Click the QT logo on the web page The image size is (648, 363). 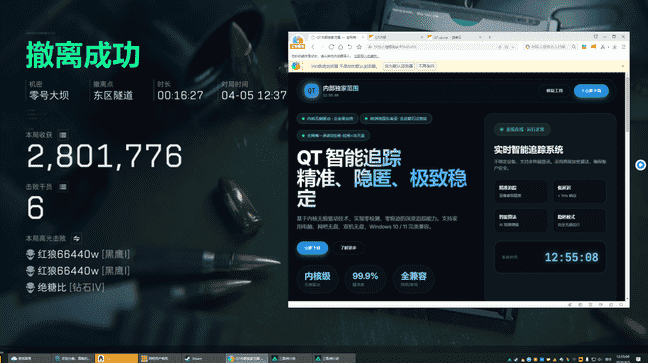coord(312,91)
